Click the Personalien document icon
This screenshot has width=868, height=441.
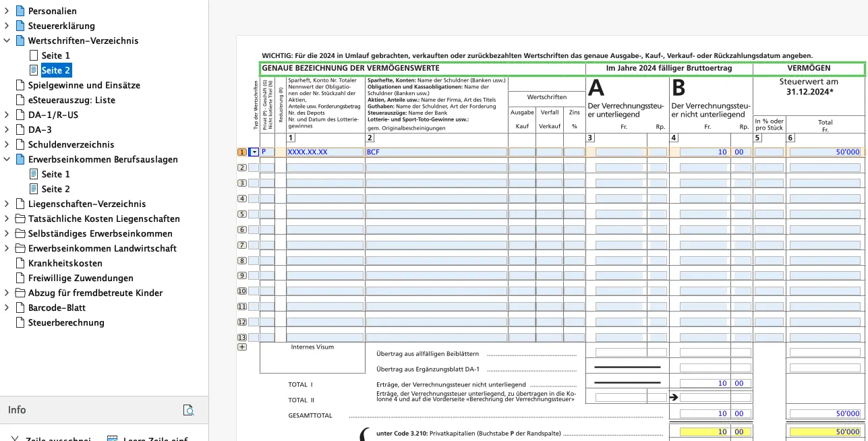[20, 11]
